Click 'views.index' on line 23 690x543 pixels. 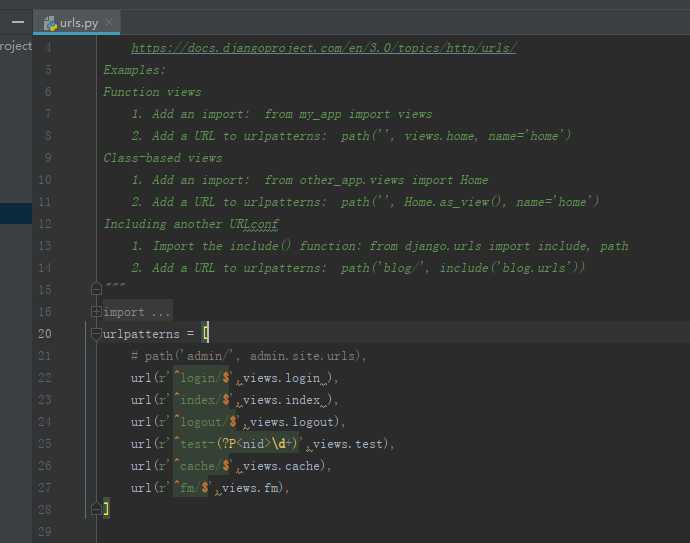click(282, 400)
